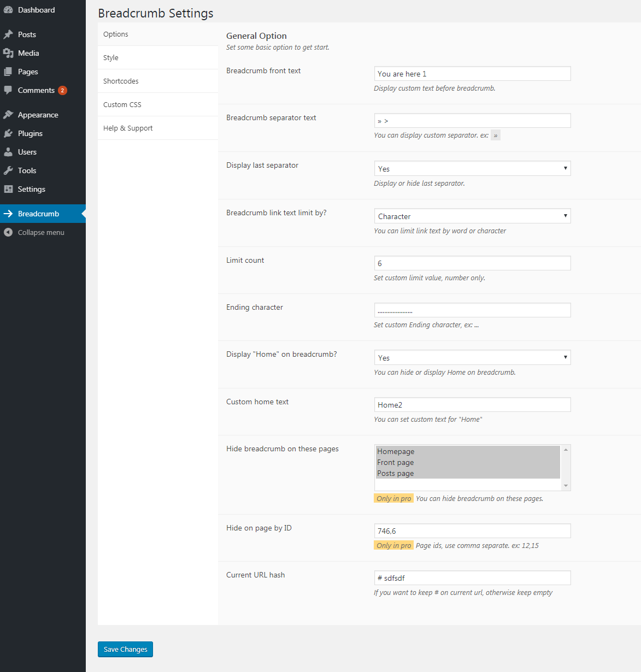Screen dimensions: 641x672
Task: Click the Pages icon
Action: coord(9,71)
